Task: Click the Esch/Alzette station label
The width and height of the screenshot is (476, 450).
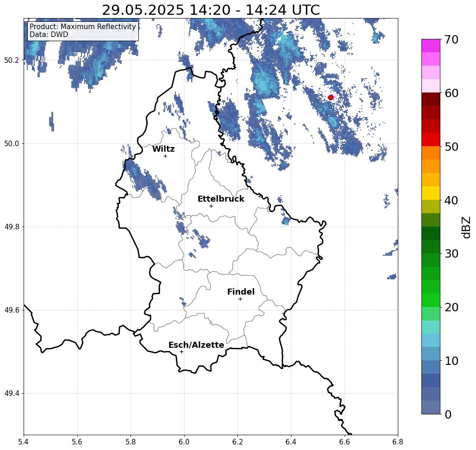Action: (x=196, y=345)
